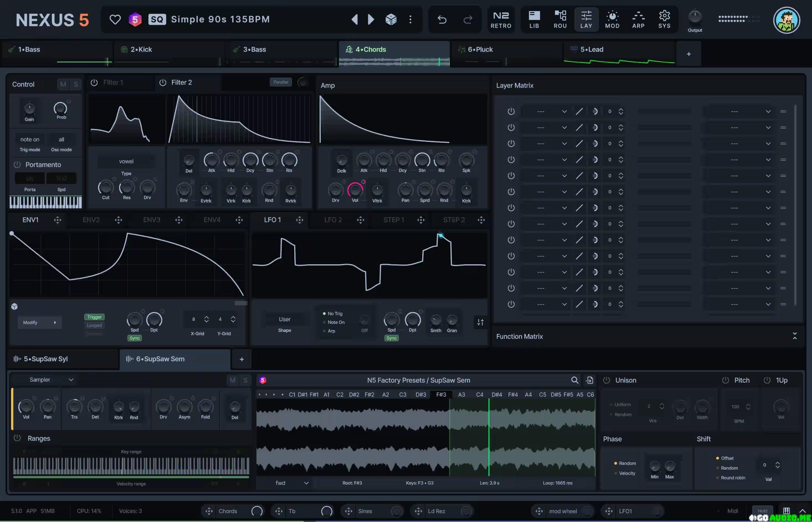The height and width of the screenshot is (522, 812).
Task: Add a new oscillator with plus button
Action: [x=241, y=359]
